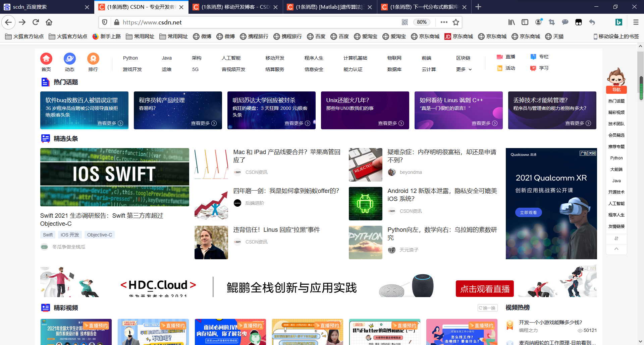Close the scdn_百度搜索 tab
Image resolution: width=644 pixels, height=345 pixels.
click(x=87, y=7)
